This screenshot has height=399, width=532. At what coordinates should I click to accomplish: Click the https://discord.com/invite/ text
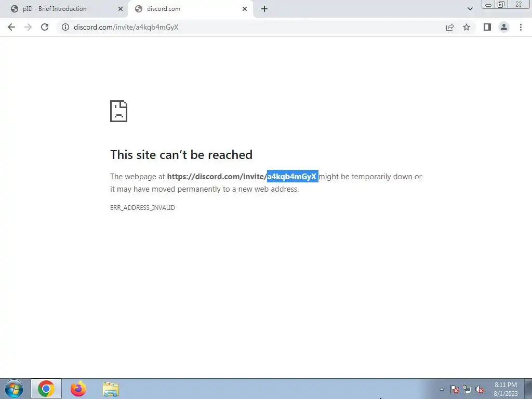click(217, 177)
